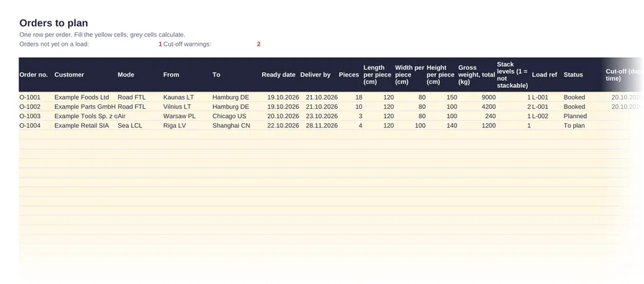
Task: Select the 'Road FTL' mode for O-1002
Action: click(x=132, y=107)
